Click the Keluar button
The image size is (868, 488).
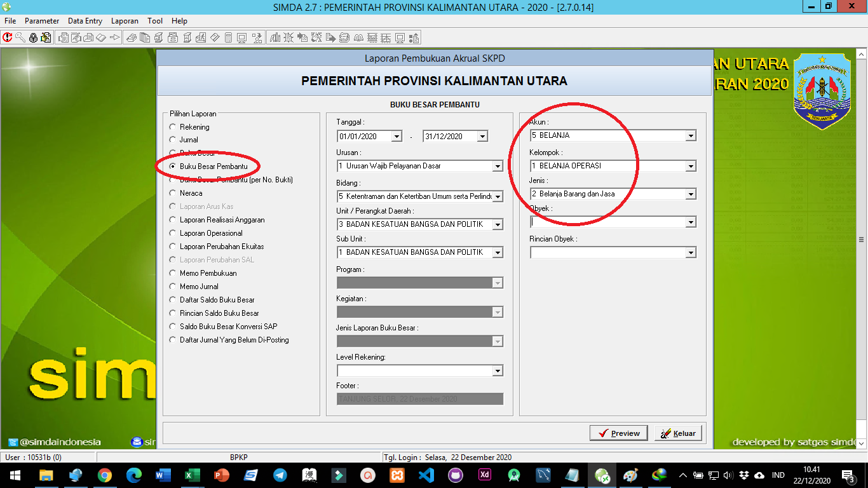point(678,433)
